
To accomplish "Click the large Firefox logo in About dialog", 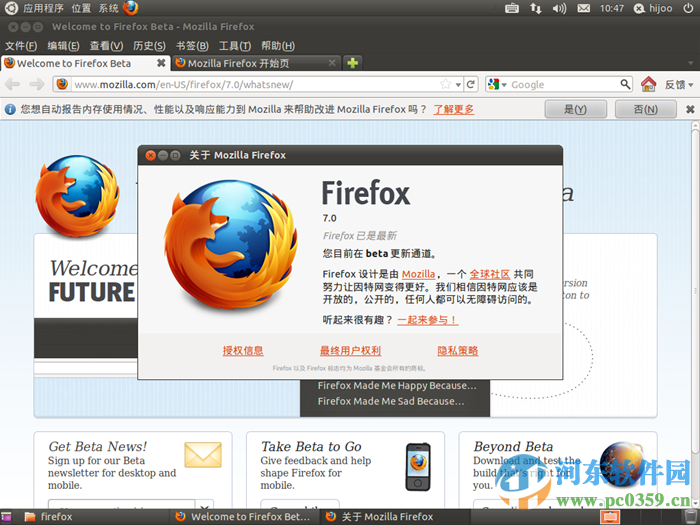I will pyautogui.click(x=231, y=245).
